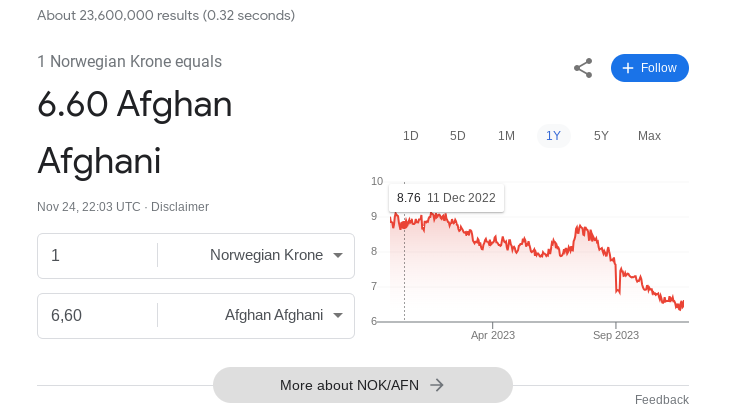The image size is (729, 412).
Task: Follow this currency pair
Action: [649, 68]
